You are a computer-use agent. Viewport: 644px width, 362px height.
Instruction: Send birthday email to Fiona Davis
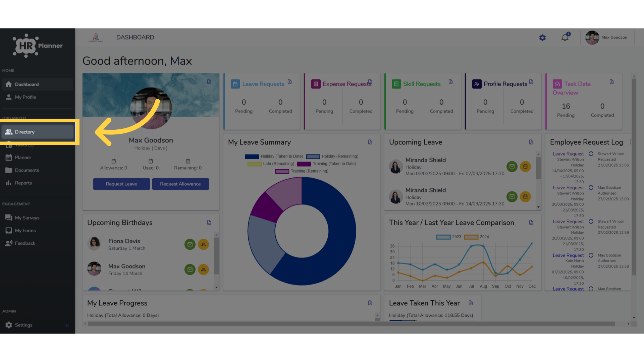point(190,245)
